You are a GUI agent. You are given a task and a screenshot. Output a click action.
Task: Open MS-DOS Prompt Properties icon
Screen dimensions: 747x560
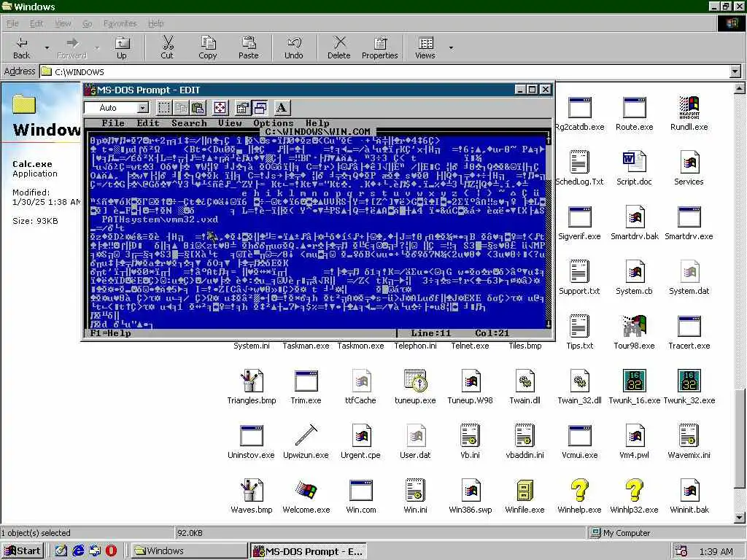point(242,108)
